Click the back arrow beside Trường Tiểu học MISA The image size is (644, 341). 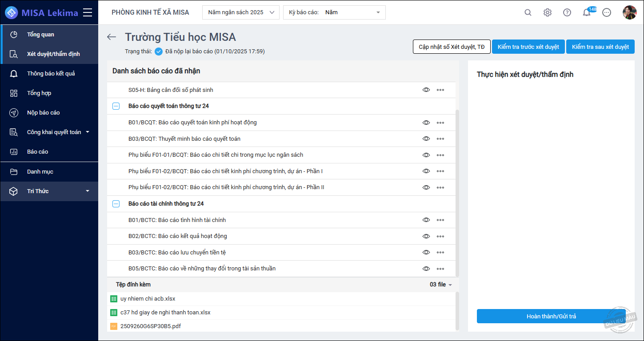112,37
